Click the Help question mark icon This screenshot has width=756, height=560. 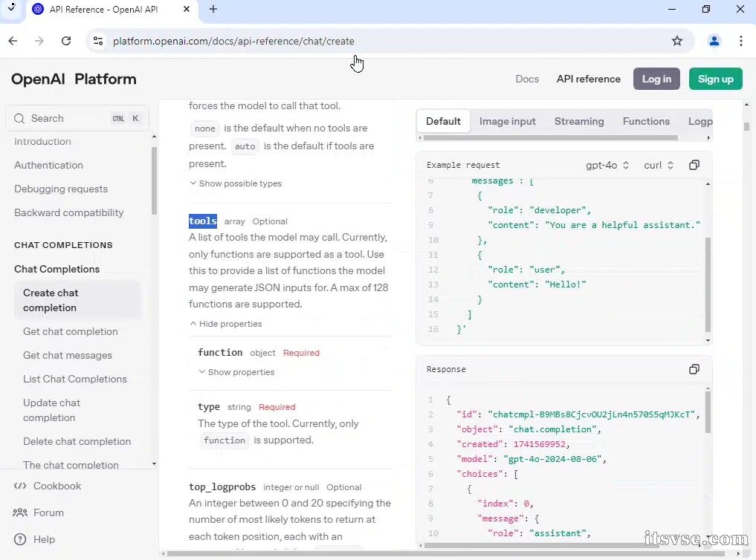point(20,539)
